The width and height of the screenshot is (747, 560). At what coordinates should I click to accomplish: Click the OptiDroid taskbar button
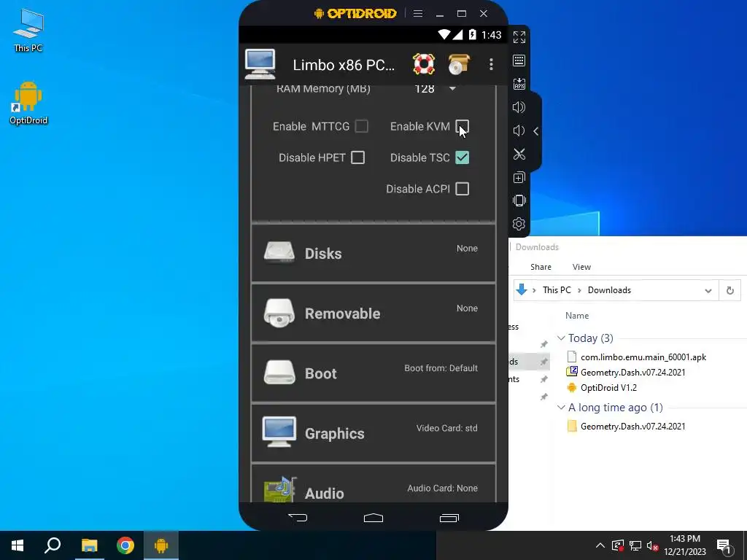(161, 545)
